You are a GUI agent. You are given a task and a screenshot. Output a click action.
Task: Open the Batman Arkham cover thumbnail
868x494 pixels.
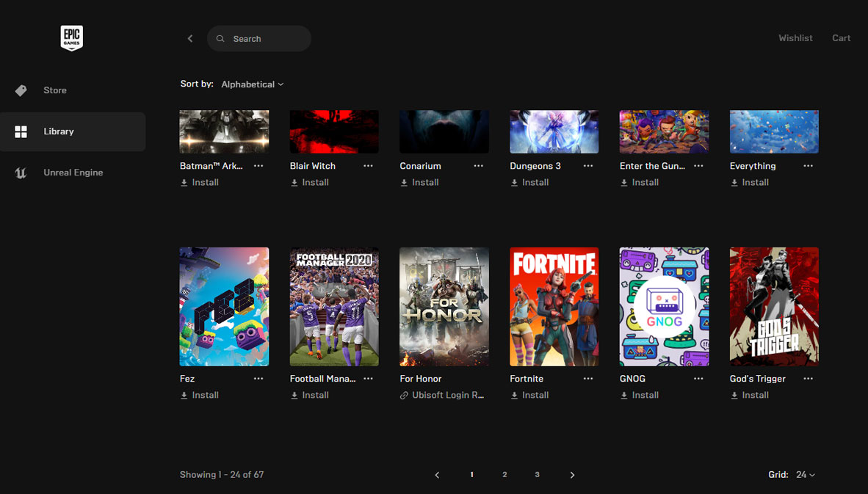click(x=224, y=131)
